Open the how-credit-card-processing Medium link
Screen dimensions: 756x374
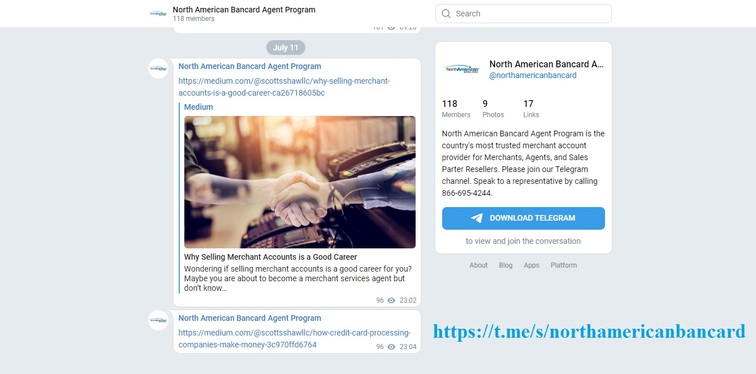pos(294,339)
